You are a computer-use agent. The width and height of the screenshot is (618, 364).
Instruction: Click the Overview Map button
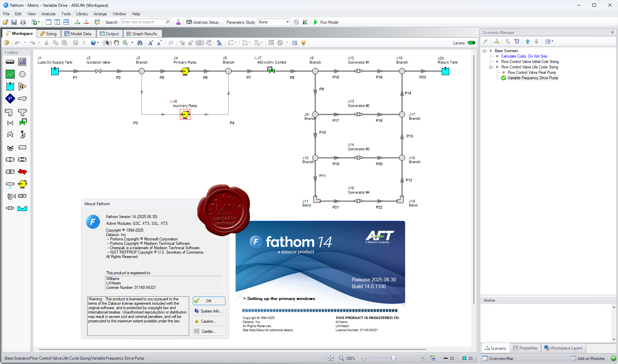(498, 358)
